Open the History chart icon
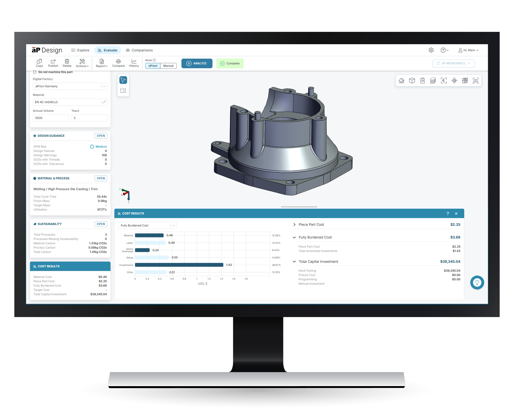514x420 pixels. (x=134, y=63)
